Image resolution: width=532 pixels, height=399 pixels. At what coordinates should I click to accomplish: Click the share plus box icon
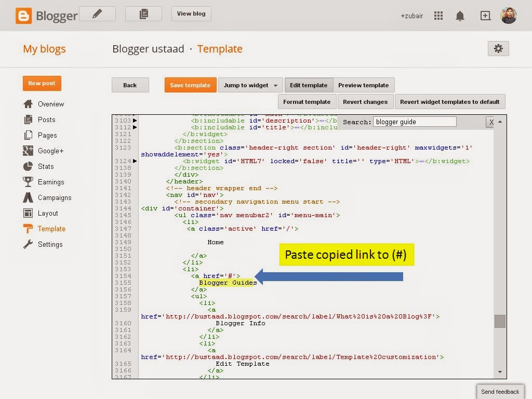pos(485,16)
